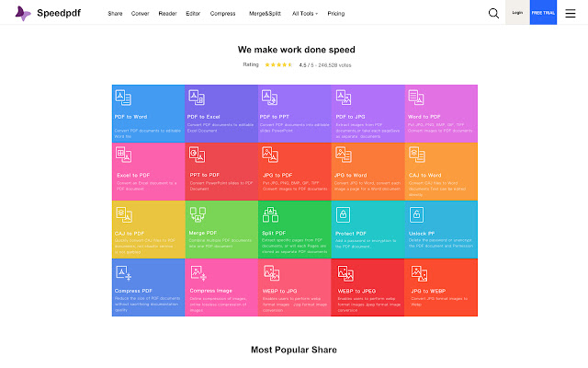The height and width of the screenshot is (368, 588).
Task: Click the CAJ to PDF tile icon
Action: (124, 214)
